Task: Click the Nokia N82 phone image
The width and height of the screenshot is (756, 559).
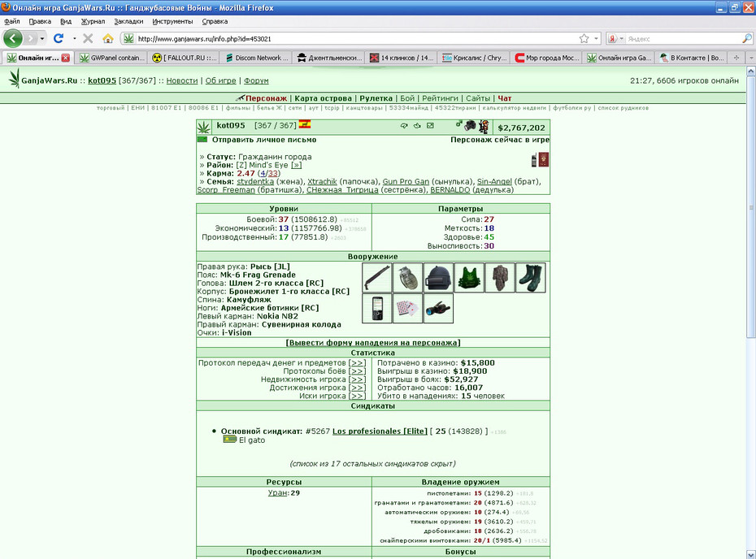Action: coord(377,309)
